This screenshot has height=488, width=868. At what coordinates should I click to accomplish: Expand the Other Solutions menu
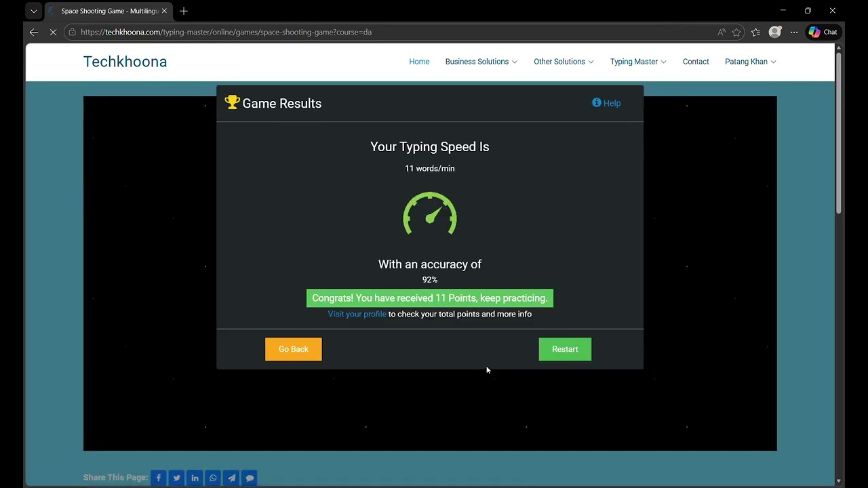click(x=564, y=62)
